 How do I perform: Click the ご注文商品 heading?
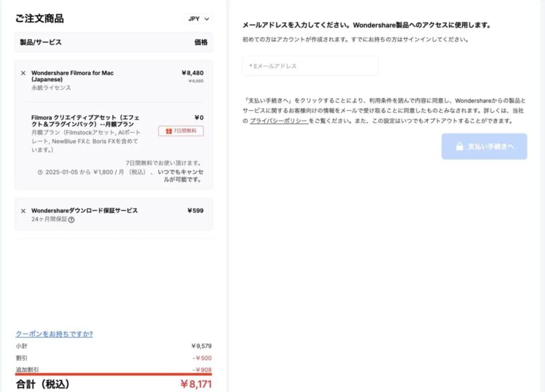tap(40, 18)
